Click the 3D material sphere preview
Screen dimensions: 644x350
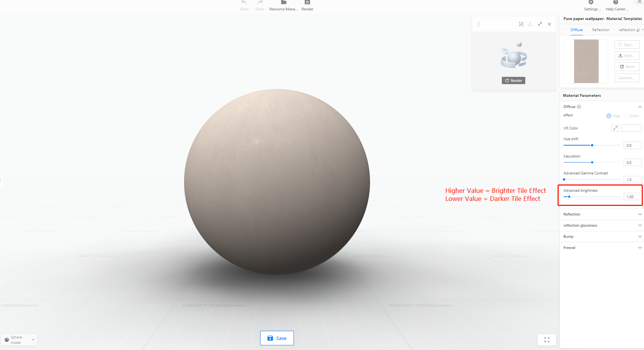277,182
